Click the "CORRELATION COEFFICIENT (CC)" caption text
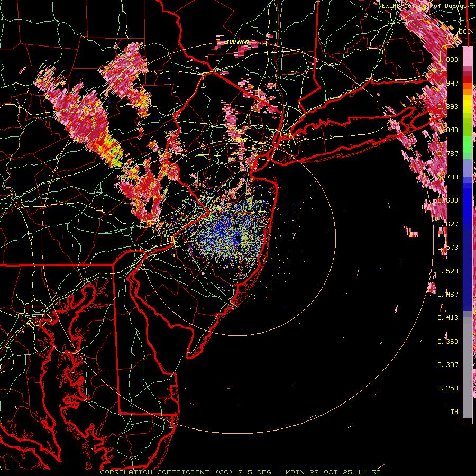This screenshot has height=476, width=476. coord(167,472)
